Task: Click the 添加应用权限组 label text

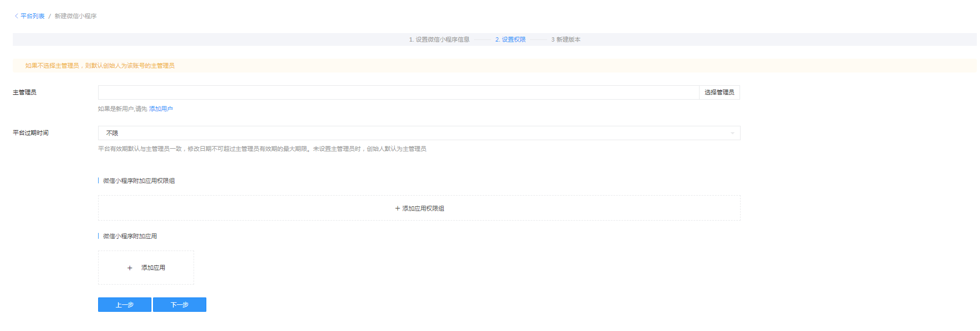Action: click(x=423, y=208)
